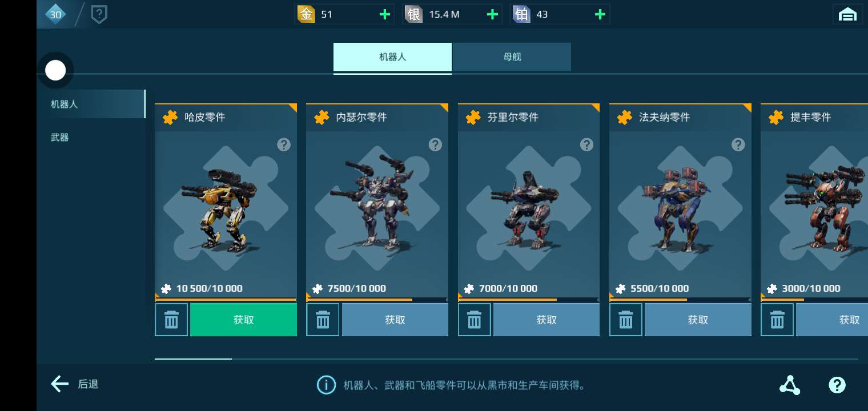
Task: Click 获取 button for 内瑟尔零件
Action: click(395, 320)
